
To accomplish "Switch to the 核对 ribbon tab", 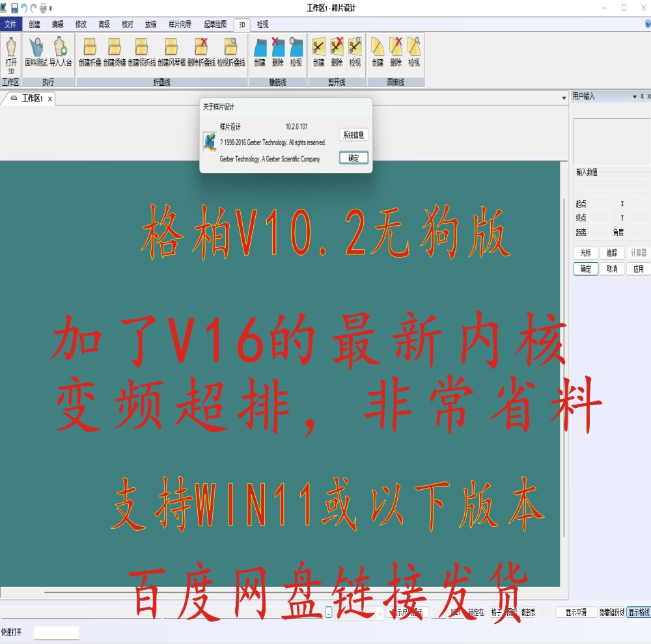I will pos(128,25).
